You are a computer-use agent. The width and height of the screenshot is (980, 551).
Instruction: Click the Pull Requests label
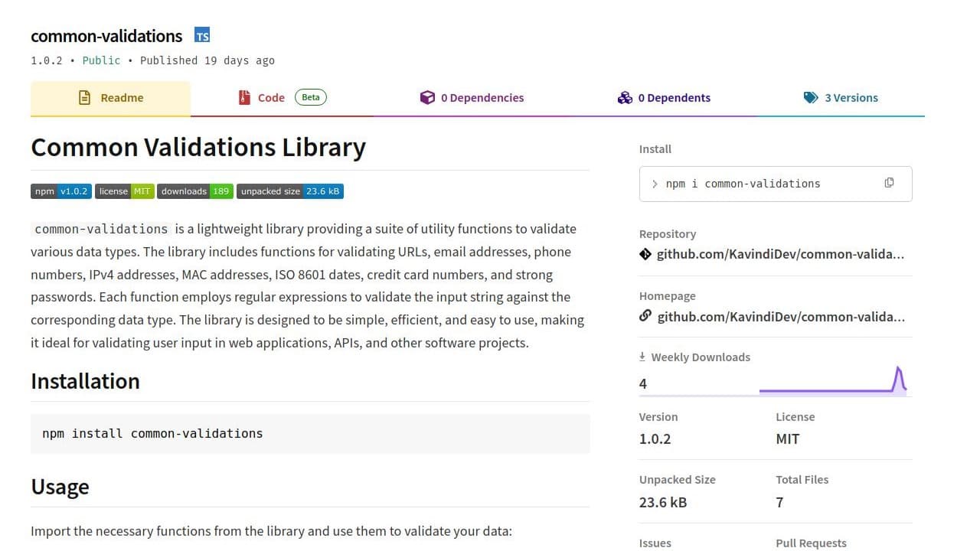click(x=811, y=543)
